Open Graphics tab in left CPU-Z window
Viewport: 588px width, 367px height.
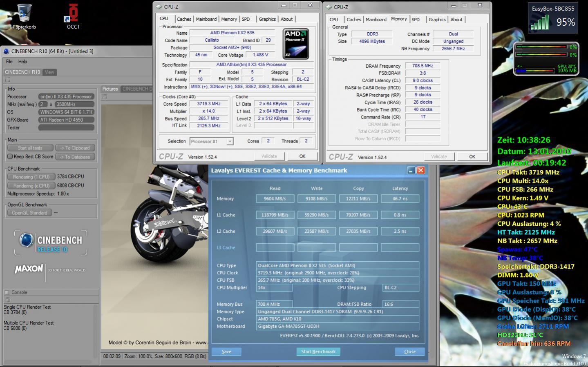(x=267, y=19)
